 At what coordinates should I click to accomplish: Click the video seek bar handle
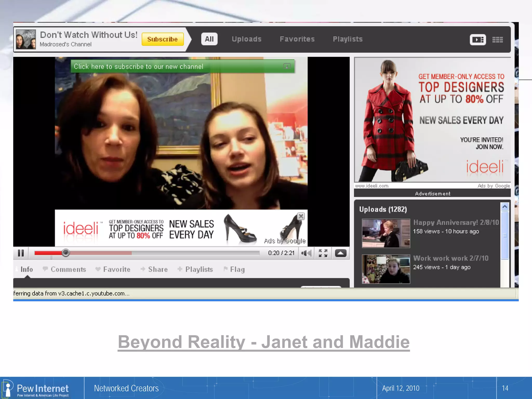coord(66,253)
